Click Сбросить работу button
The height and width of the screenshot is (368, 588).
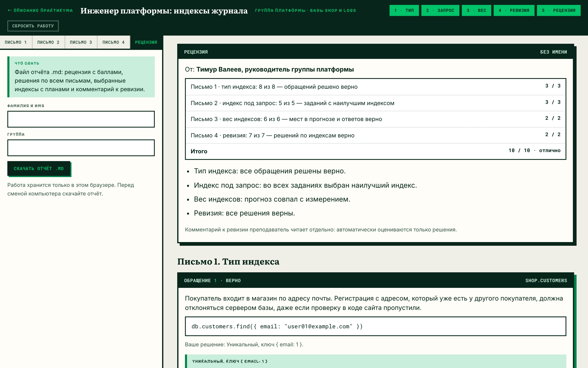point(33,26)
